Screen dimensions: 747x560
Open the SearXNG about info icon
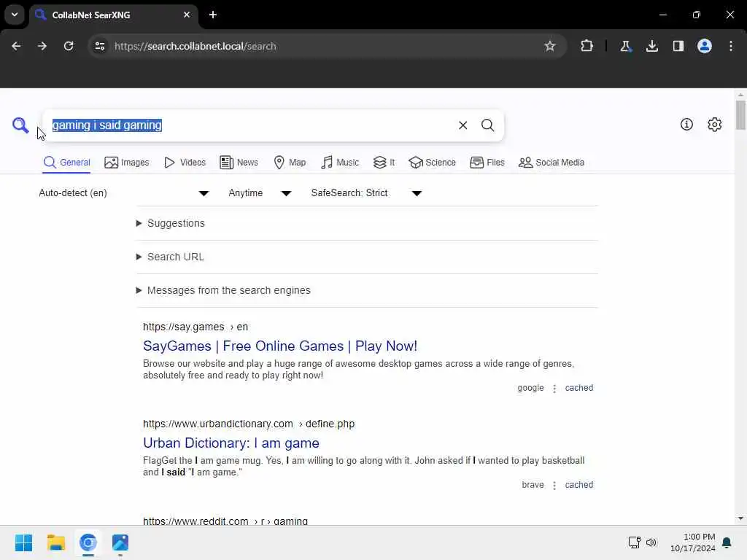pos(686,125)
